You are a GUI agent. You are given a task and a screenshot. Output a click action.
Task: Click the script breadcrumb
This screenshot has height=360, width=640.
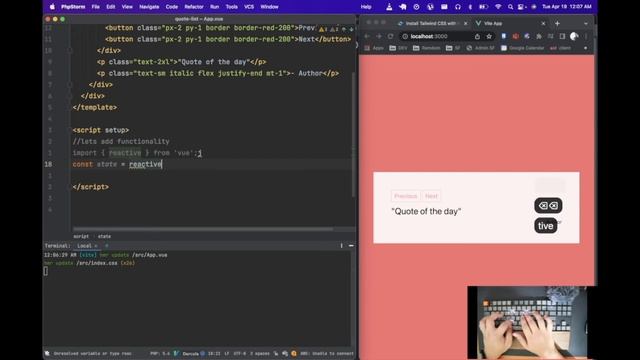coord(81,236)
